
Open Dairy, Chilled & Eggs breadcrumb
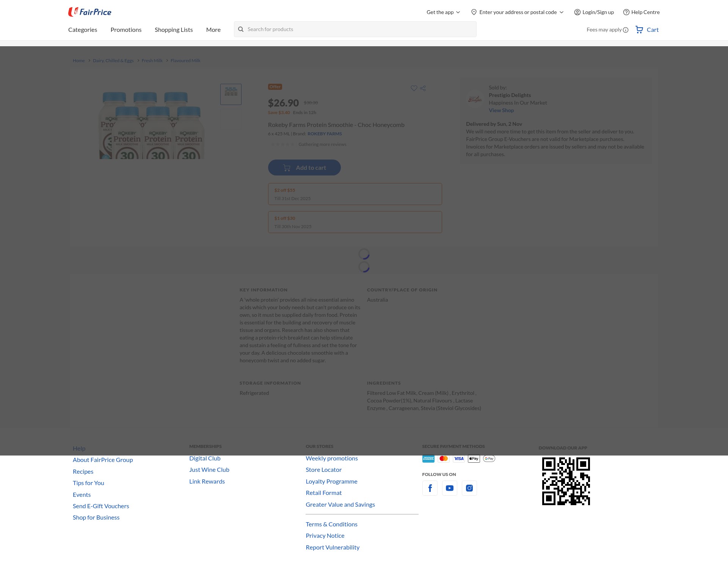coord(113,61)
